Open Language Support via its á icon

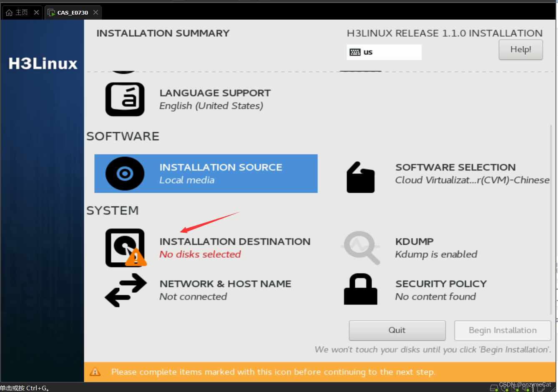click(125, 99)
